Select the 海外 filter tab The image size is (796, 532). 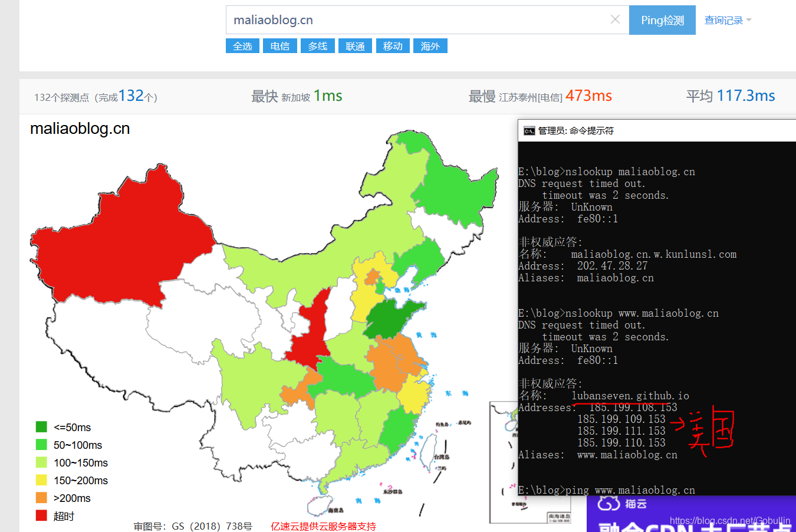click(x=430, y=46)
